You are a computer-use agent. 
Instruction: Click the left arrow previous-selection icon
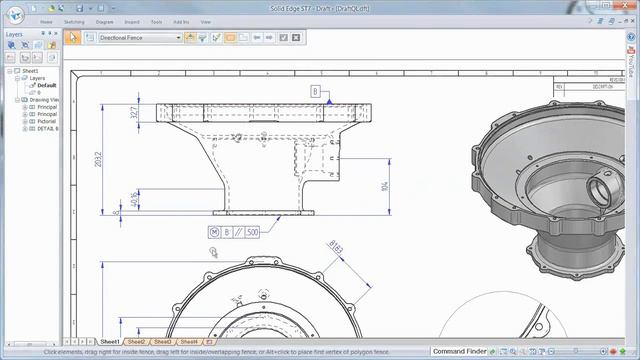click(x=257, y=38)
